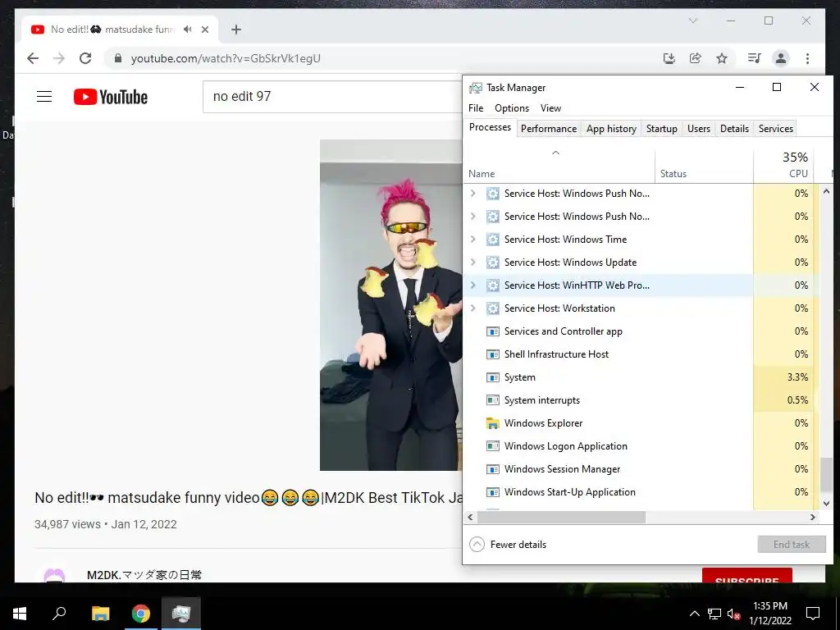Open the media control icon in Chrome toolbar
Image resolution: width=840 pixels, height=630 pixels.
click(x=755, y=58)
